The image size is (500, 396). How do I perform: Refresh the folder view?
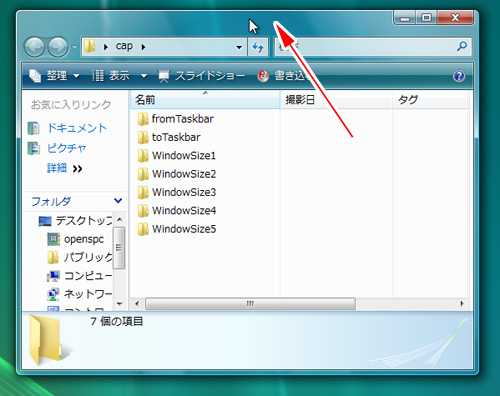click(x=258, y=47)
